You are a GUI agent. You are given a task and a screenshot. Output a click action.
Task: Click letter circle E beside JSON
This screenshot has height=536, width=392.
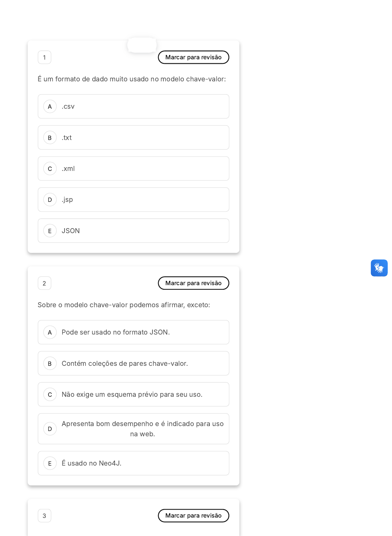[x=50, y=231]
